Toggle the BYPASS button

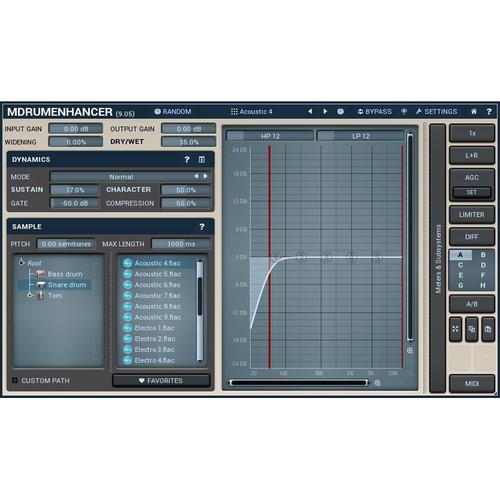pos(375,112)
